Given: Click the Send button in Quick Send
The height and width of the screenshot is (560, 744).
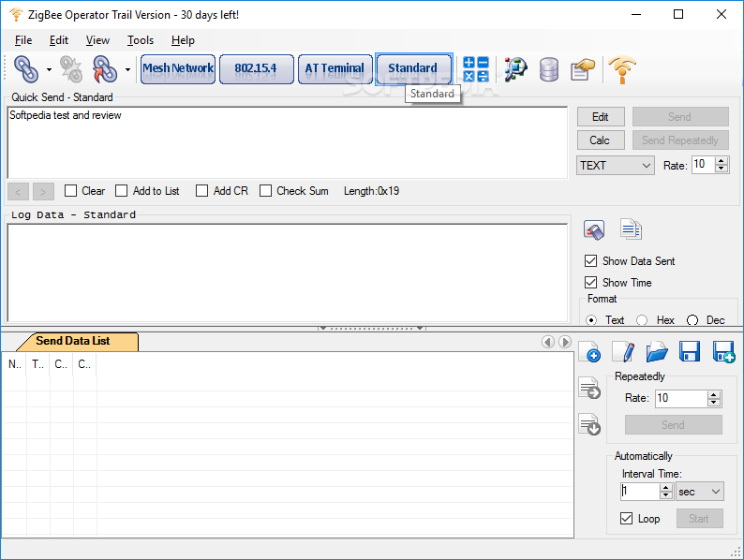Looking at the screenshot, I should click(680, 117).
